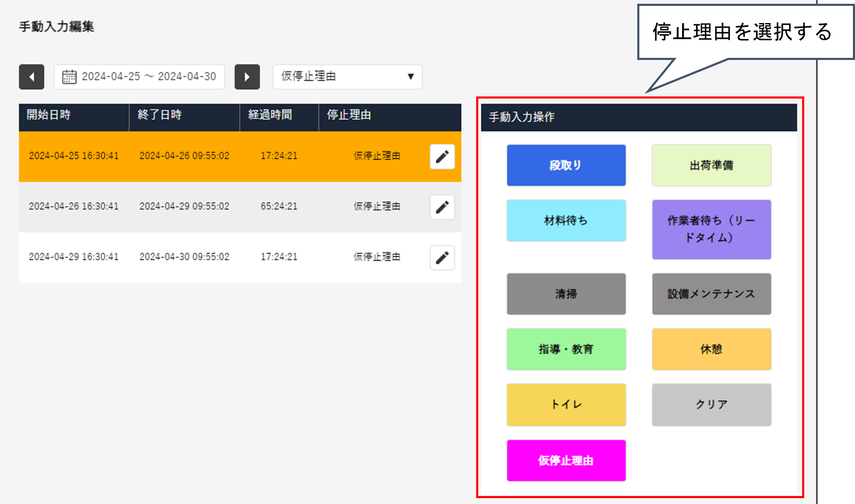Viewport: 855px width, 504px height.
Task: Click the 手動入力操作 panel header
Action: [x=639, y=117]
